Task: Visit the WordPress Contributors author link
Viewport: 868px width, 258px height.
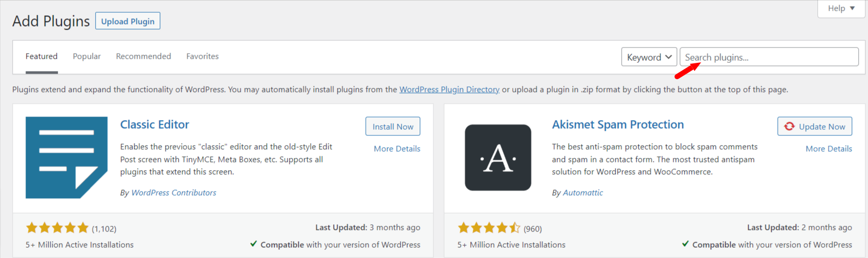Action: 173,193
